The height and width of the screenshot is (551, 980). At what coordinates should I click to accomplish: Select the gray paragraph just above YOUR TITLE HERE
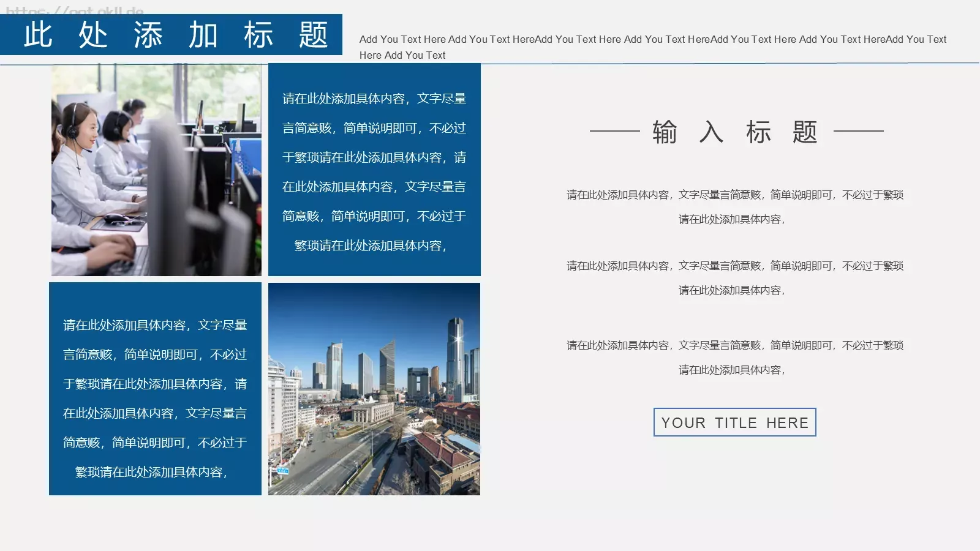[735, 358]
